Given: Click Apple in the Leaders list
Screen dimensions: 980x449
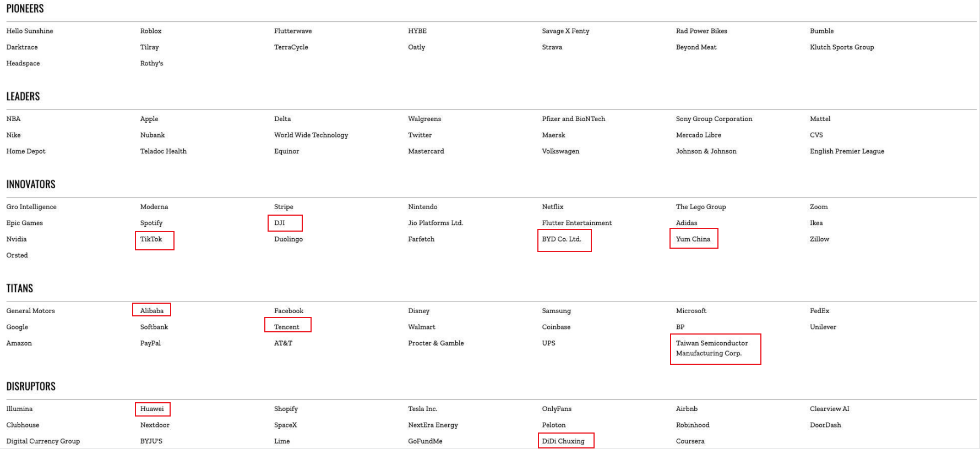Looking at the screenshot, I should 149,119.
